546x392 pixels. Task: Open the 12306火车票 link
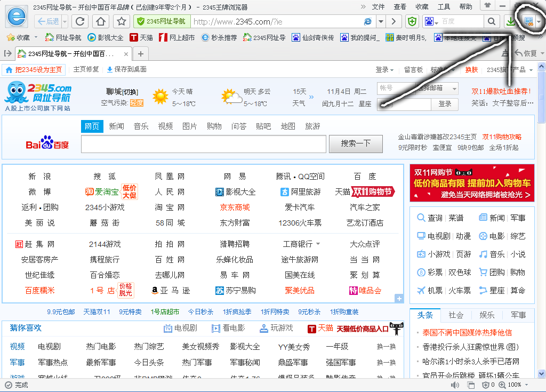[300, 222]
